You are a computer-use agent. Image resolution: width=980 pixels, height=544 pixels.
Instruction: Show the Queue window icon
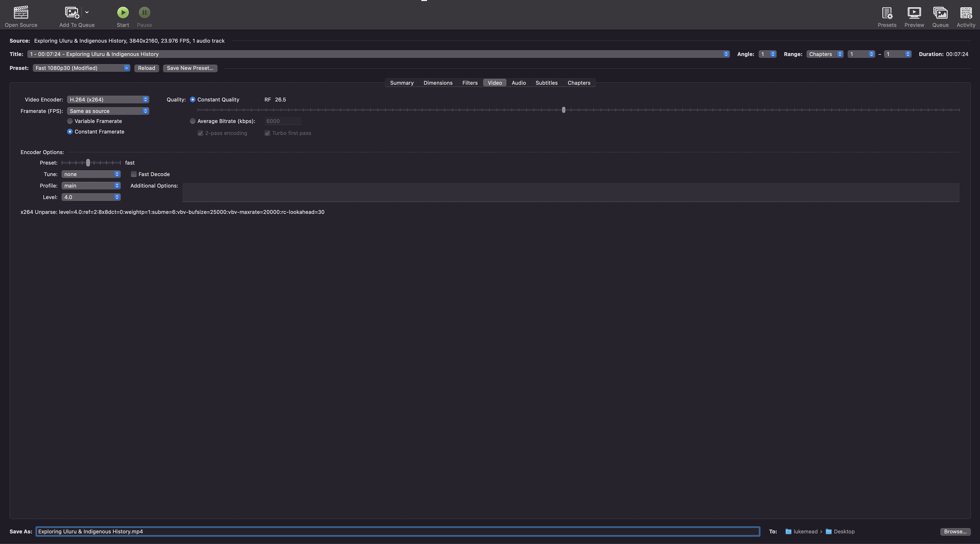940,13
